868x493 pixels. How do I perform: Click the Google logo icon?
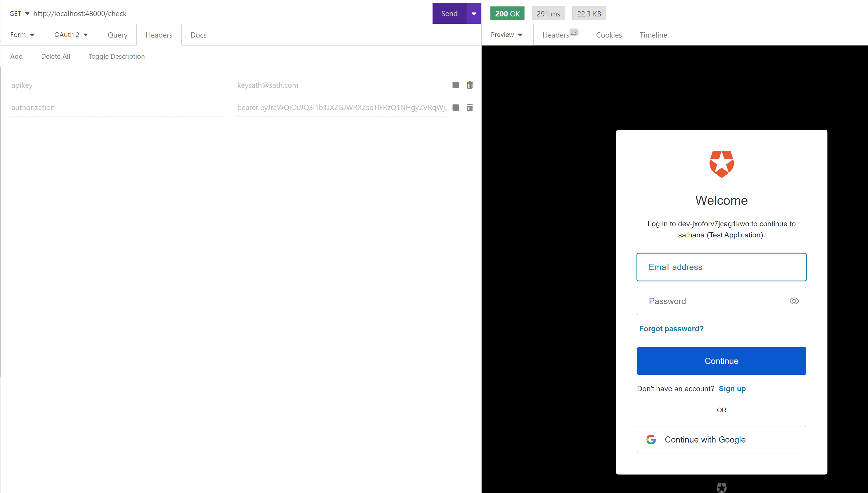point(651,440)
